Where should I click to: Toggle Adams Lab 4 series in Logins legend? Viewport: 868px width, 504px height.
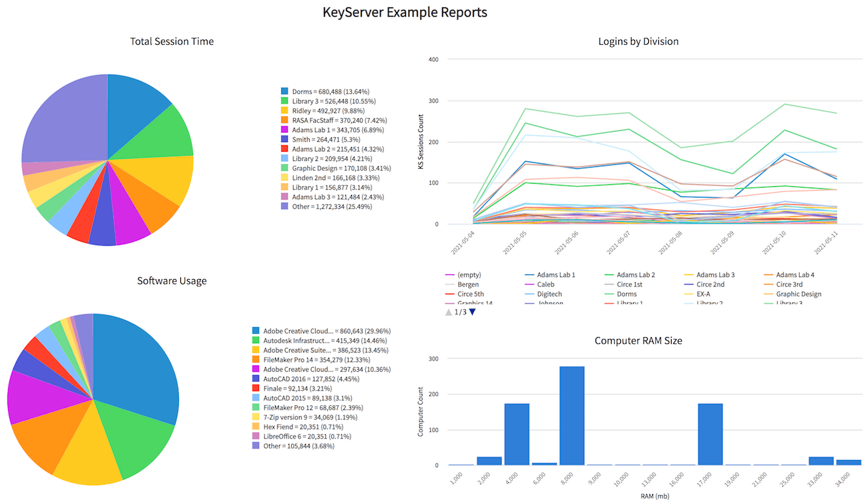(x=795, y=275)
